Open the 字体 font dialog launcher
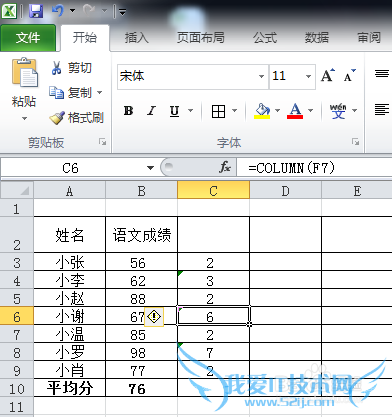The image size is (392, 417). 355,142
